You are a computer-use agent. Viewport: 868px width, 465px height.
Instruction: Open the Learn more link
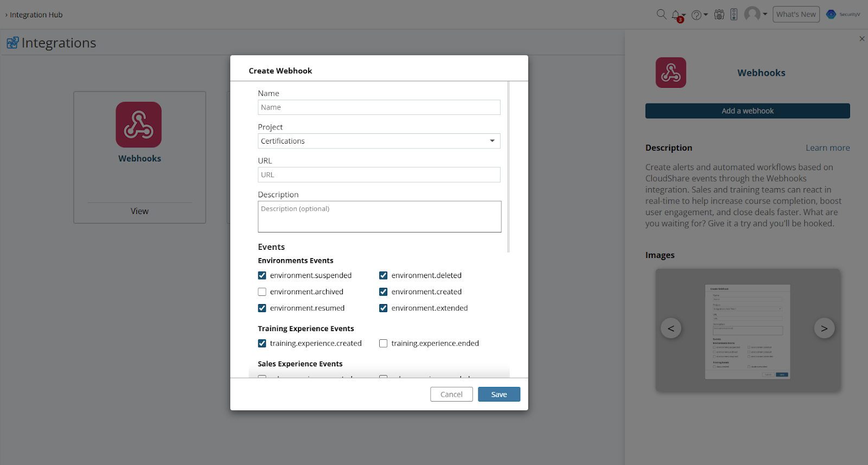[x=827, y=148]
